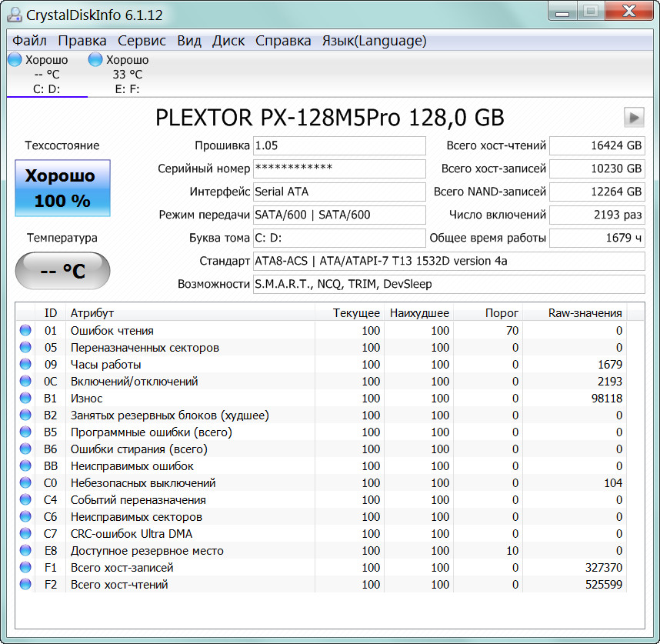The height and width of the screenshot is (644, 660).
Task: Select the Износ attribute name
Action: click(x=86, y=399)
